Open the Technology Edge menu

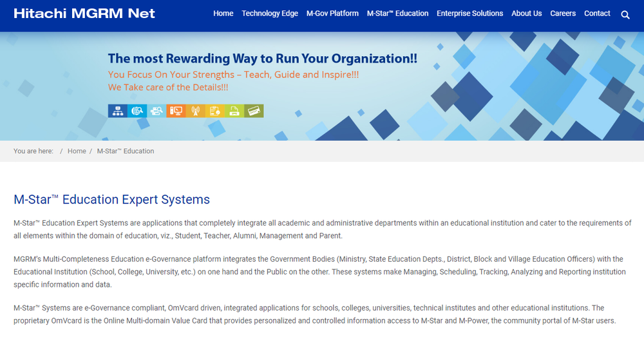270,14
